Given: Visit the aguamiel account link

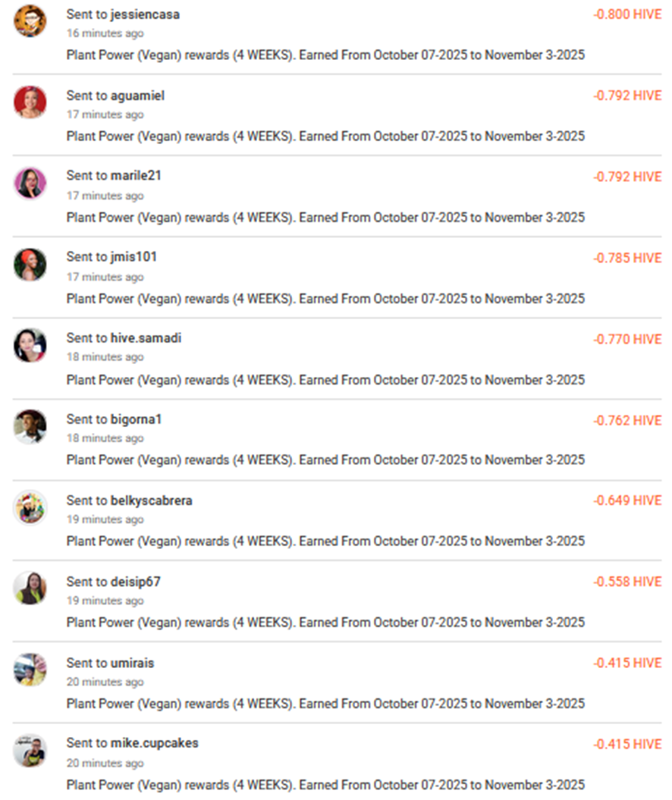Looking at the screenshot, I should [x=137, y=96].
